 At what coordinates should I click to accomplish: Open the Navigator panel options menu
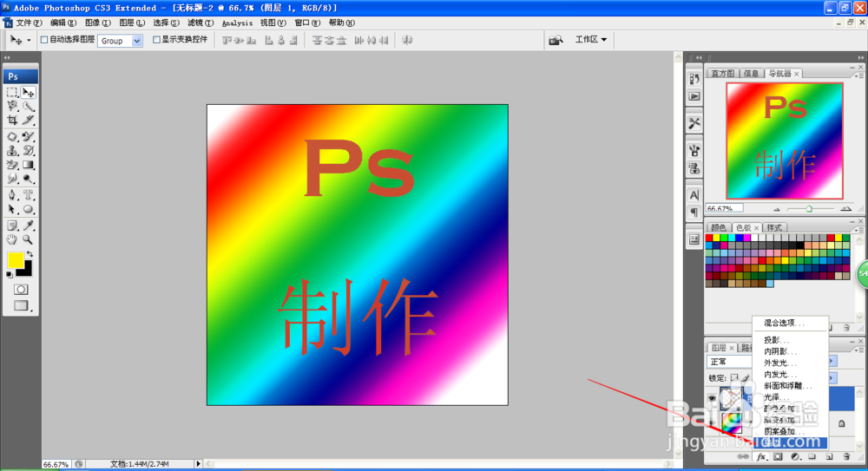point(859,75)
